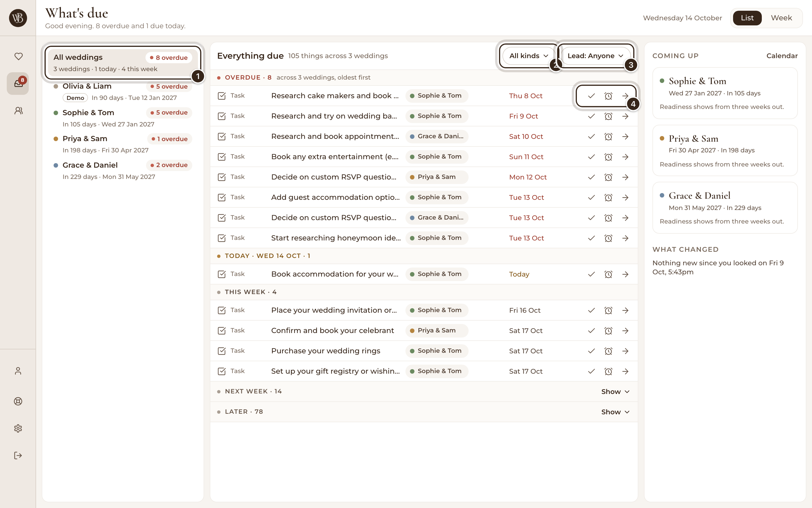
Task: Open 'Book any extra entertainment' via the arrow icon
Action: [625, 157]
